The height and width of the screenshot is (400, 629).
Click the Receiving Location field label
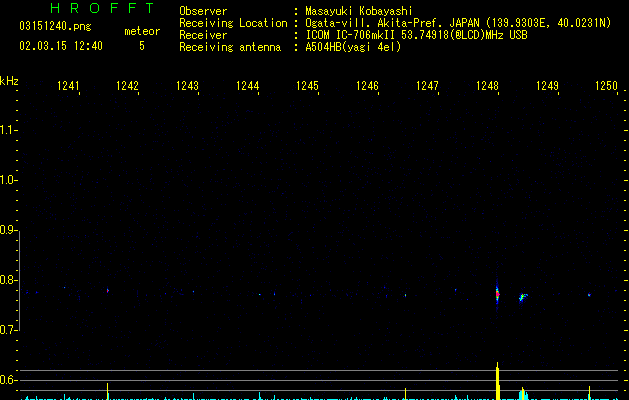pyautogui.click(x=233, y=23)
